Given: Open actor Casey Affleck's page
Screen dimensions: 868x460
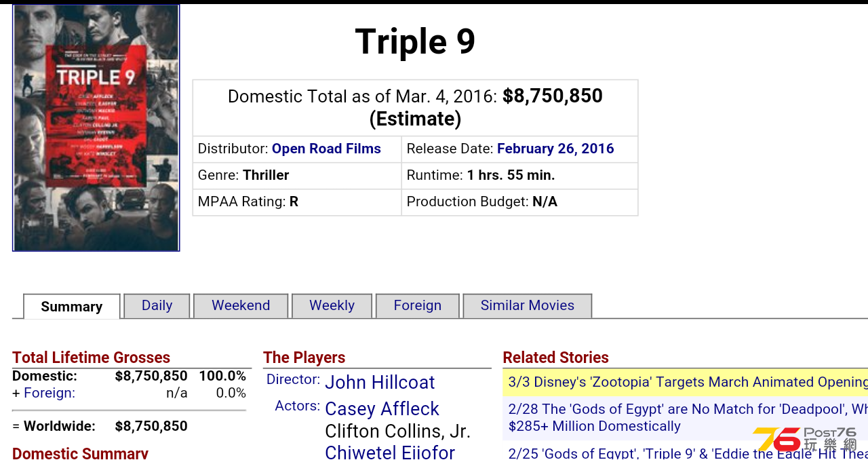Looking at the screenshot, I should click(x=382, y=408).
